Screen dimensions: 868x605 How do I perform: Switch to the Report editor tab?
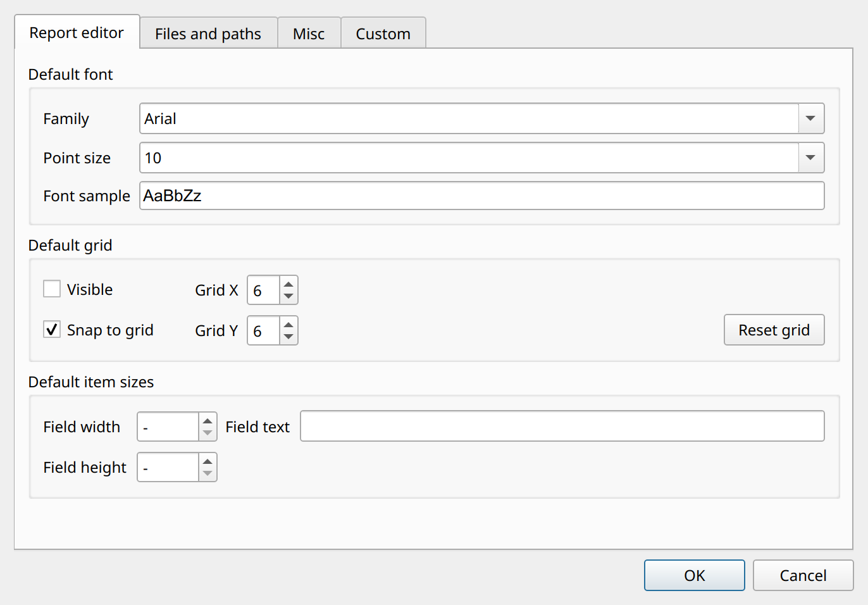tap(77, 32)
